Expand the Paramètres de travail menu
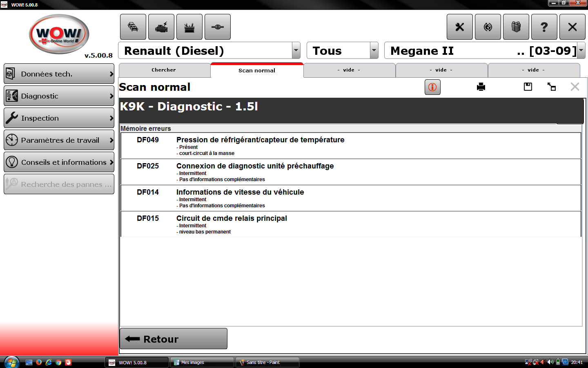The image size is (588, 368). tap(59, 140)
